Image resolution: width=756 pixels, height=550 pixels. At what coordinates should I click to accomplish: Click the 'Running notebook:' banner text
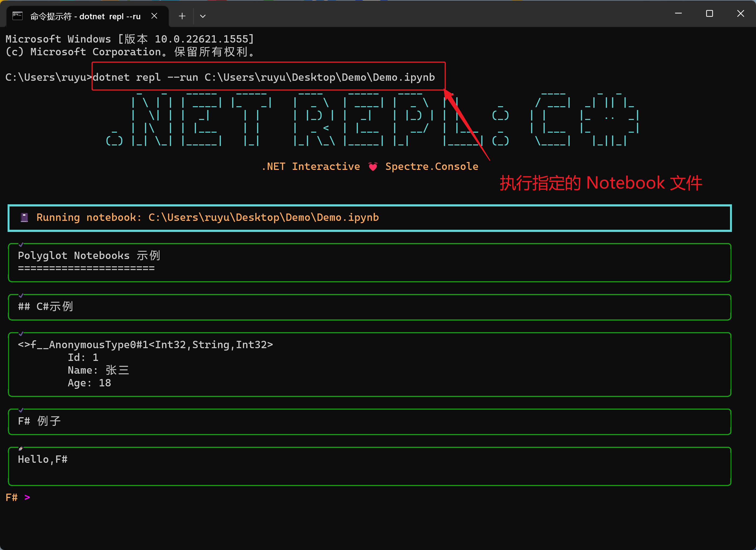[x=89, y=218]
